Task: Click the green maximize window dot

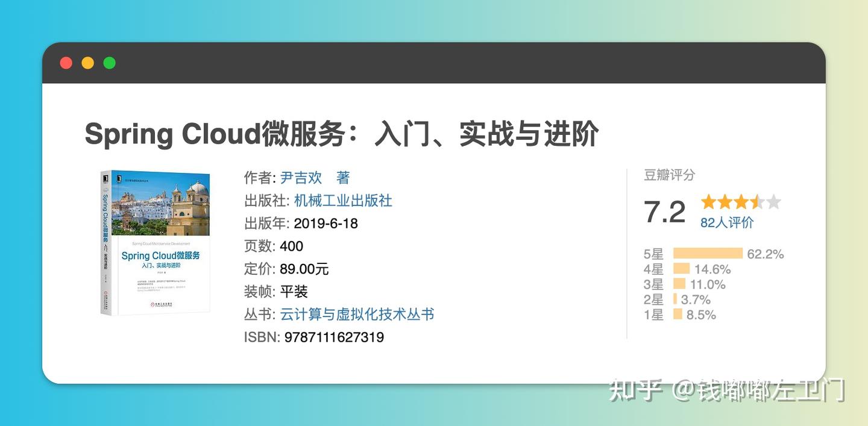Action: 110,63
